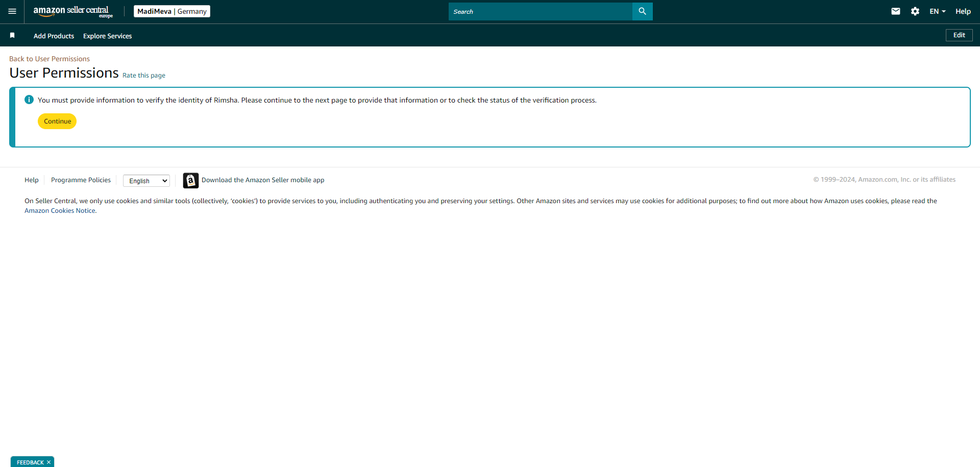
Task: Switch the MadiMeva Germany marketplace account
Action: (172, 11)
